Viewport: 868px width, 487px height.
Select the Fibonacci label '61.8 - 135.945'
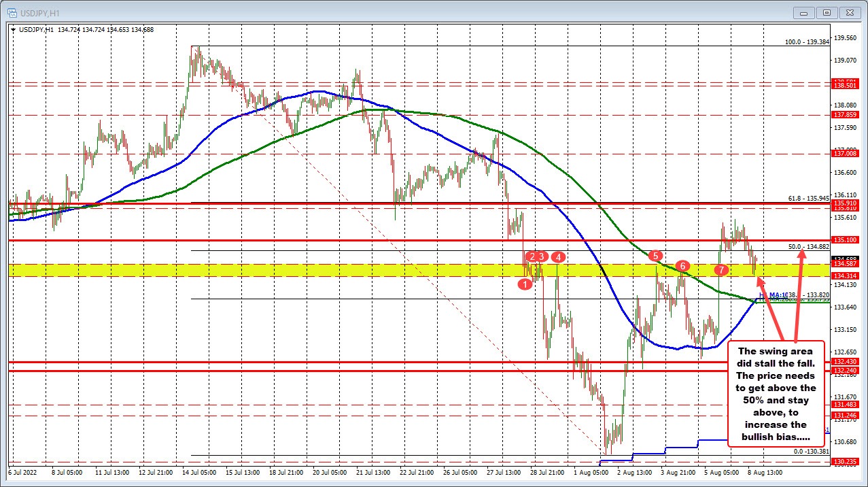809,198
